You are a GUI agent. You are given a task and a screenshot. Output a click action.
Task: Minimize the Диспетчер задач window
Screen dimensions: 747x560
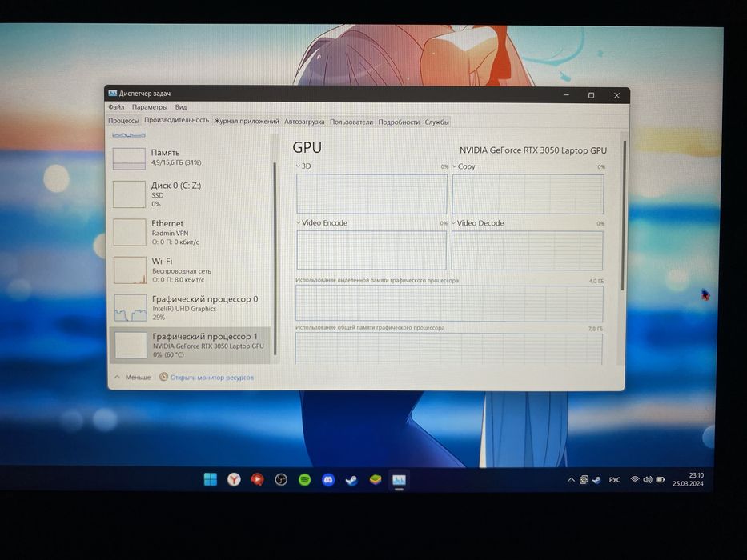[x=566, y=95]
